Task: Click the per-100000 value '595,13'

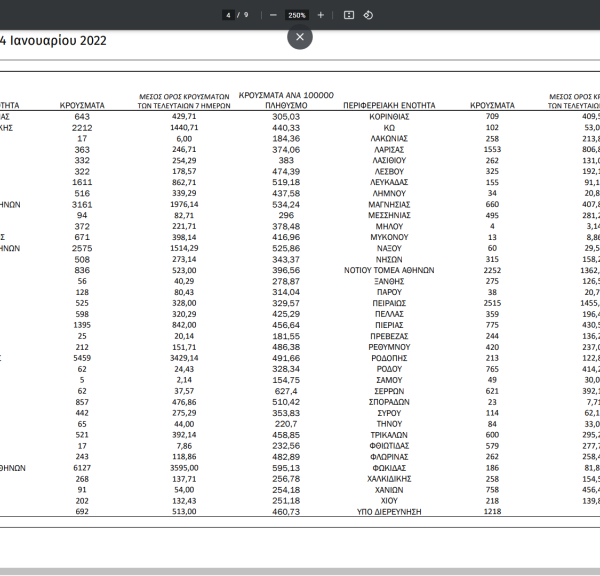Action: (x=286, y=468)
